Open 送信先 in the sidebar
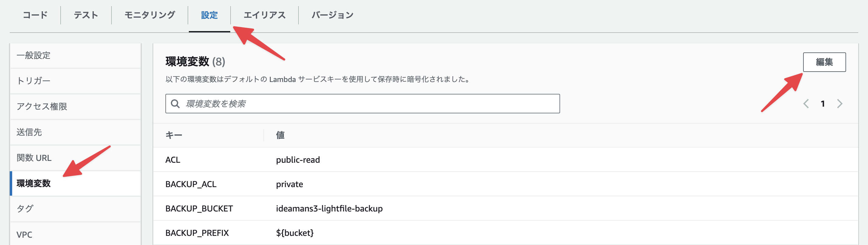Screen dimensions: 868x245 [29, 132]
